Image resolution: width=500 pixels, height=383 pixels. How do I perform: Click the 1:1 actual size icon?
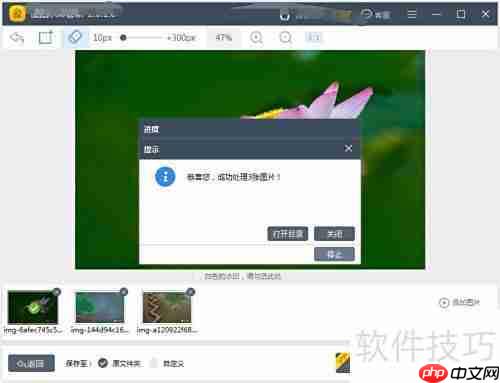coord(313,37)
